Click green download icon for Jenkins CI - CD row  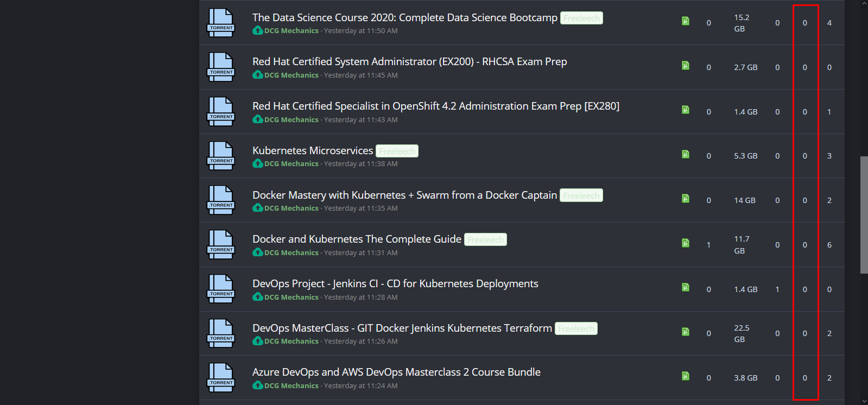[x=686, y=287]
